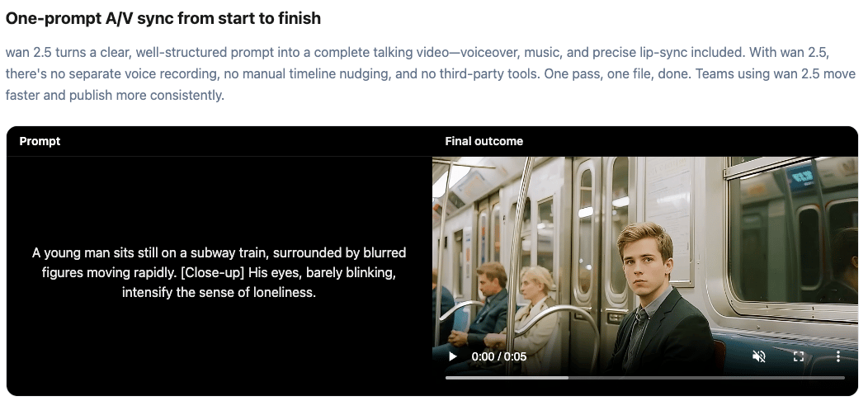Image resolution: width=868 pixels, height=410 pixels.
Task: Click the prompt text about a young man
Action: point(219,272)
